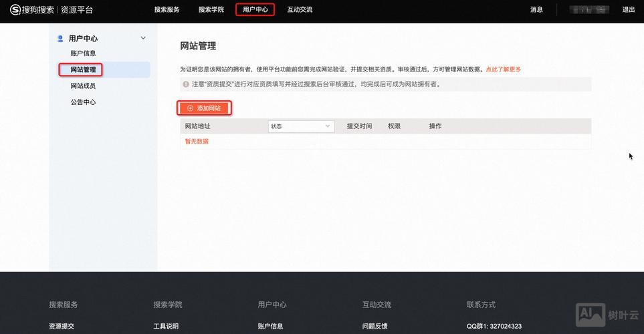The width and height of the screenshot is (644, 334).
Task: Open 公告中心 in sidebar
Action: pyautogui.click(x=83, y=102)
